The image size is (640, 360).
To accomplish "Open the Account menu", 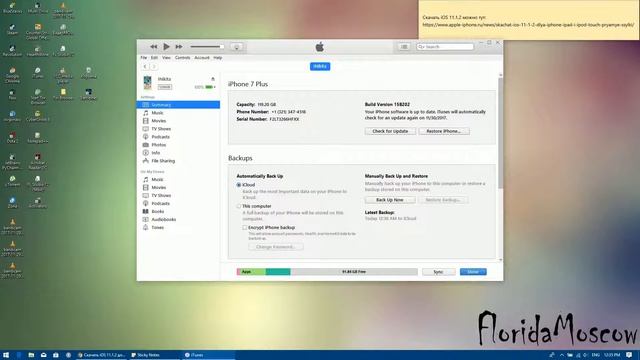I will [202, 58].
